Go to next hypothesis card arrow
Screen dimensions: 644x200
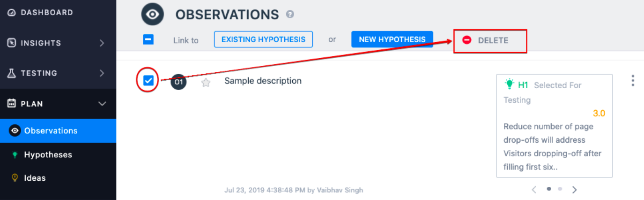click(x=575, y=190)
